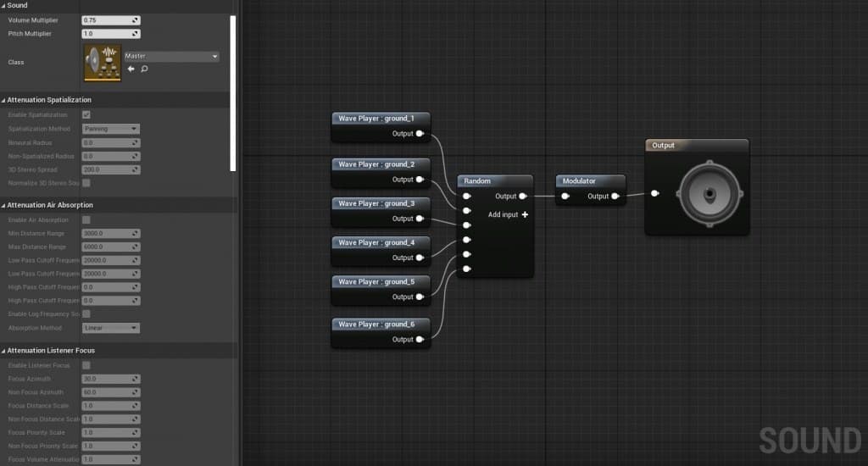Click the input pin on the Output node

pos(655,193)
